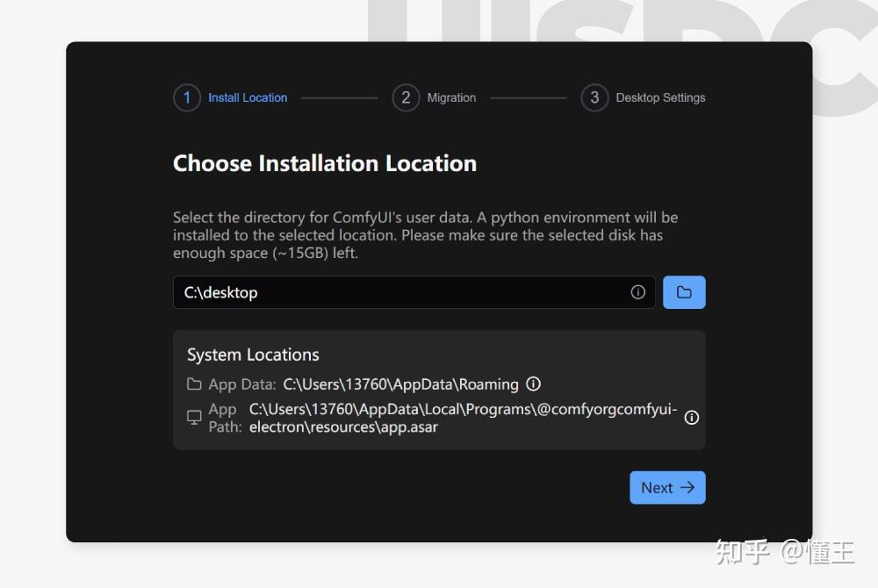This screenshot has height=588, width=878.
Task: Click the circled 1 Install Location indicator
Action: tap(186, 97)
